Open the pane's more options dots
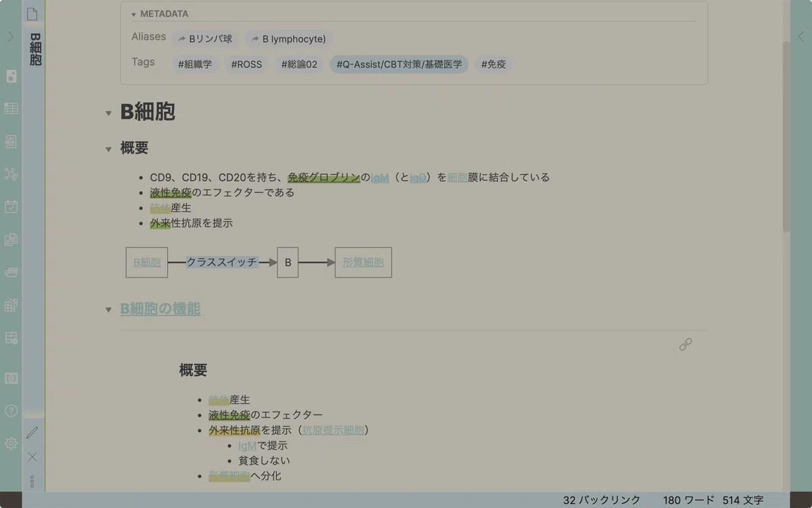The width and height of the screenshot is (812, 508). (x=32, y=482)
